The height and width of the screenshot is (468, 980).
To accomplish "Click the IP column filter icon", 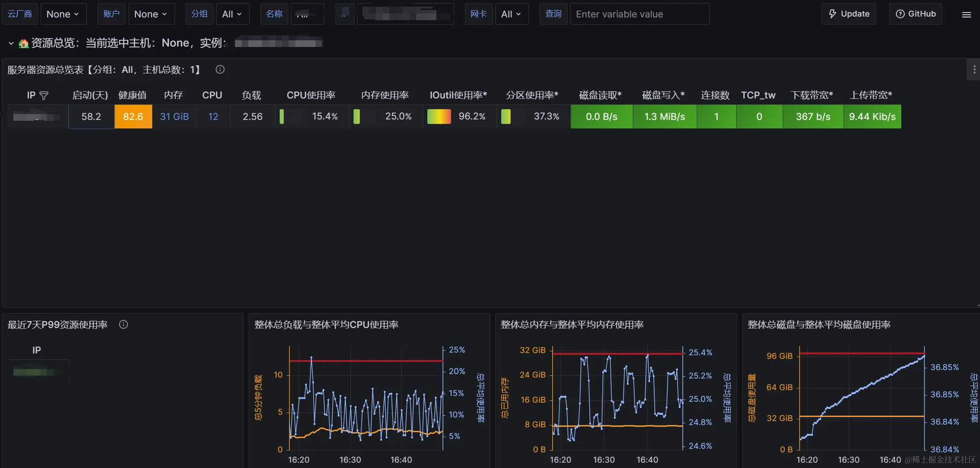I will point(44,95).
